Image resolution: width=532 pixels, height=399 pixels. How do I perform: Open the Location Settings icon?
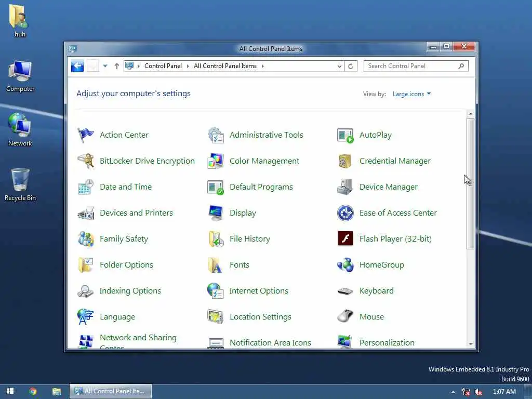[x=216, y=317]
